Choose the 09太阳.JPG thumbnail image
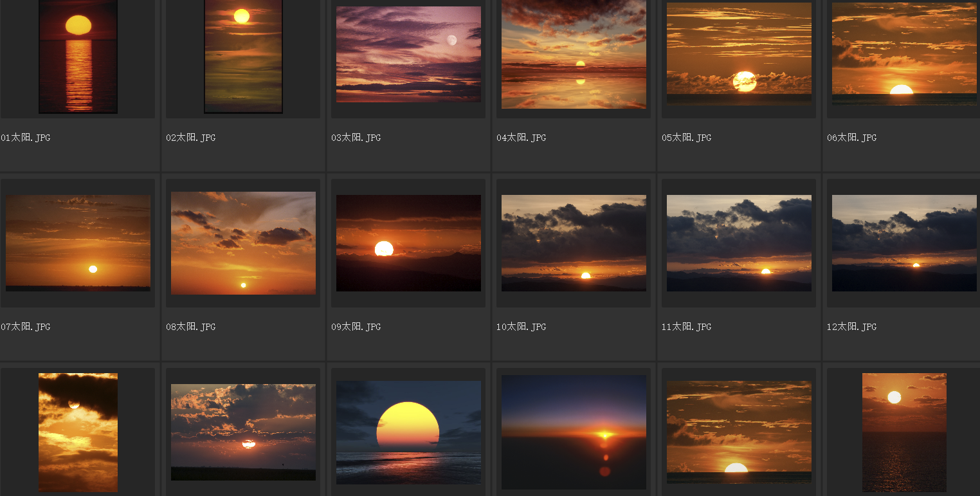 point(408,243)
